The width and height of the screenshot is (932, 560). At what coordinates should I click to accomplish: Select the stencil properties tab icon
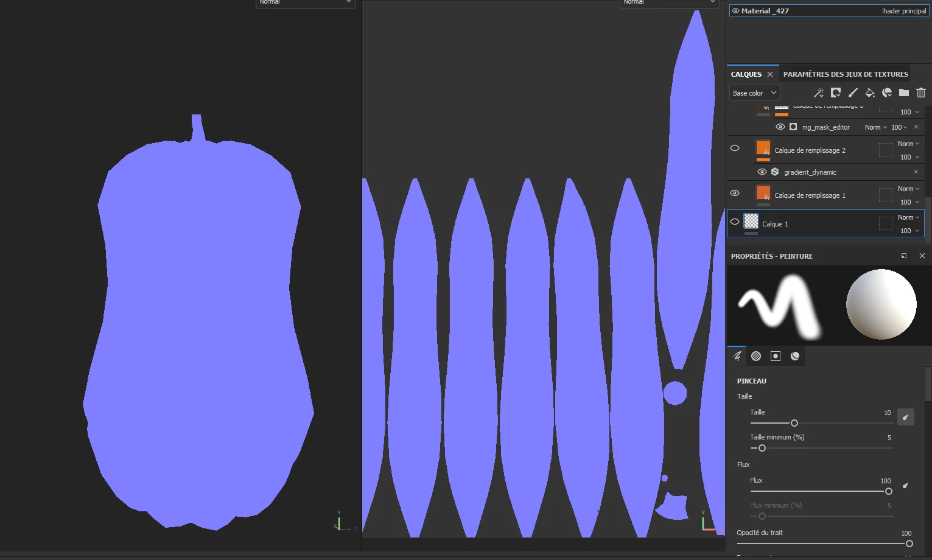pos(776,356)
